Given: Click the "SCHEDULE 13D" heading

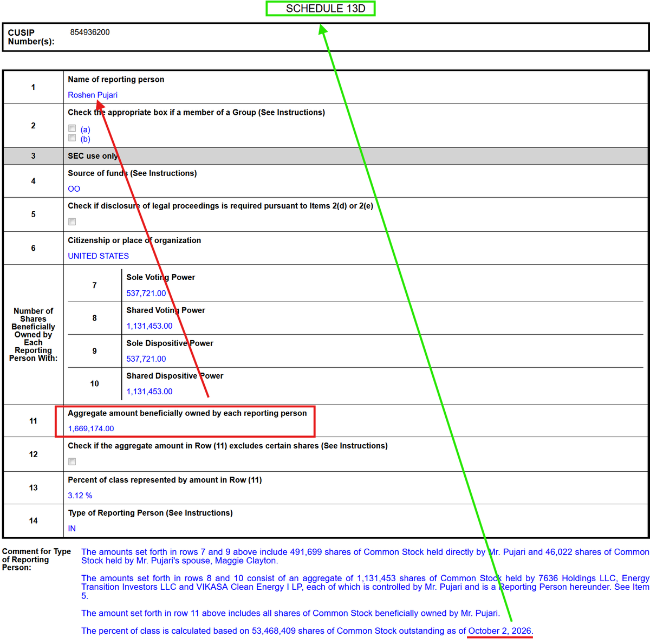Looking at the screenshot, I should [326, 9].
